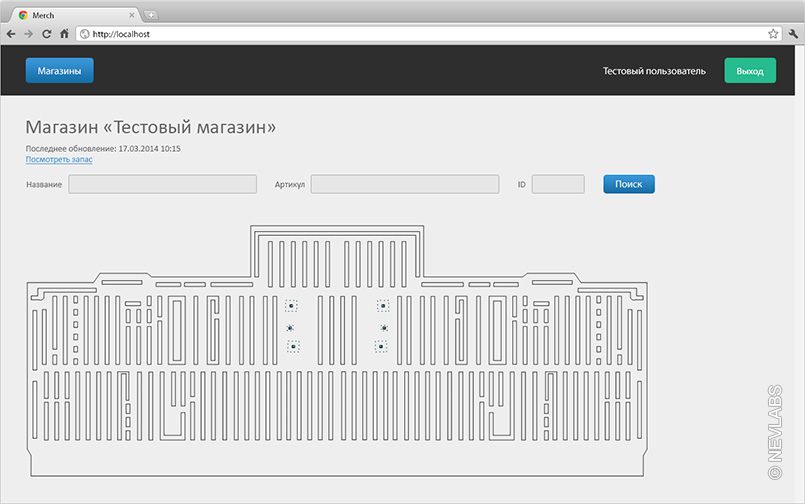Select the bottom-left dotted square map marker
The width and height of the screenshot is (805, 504).
293,346
